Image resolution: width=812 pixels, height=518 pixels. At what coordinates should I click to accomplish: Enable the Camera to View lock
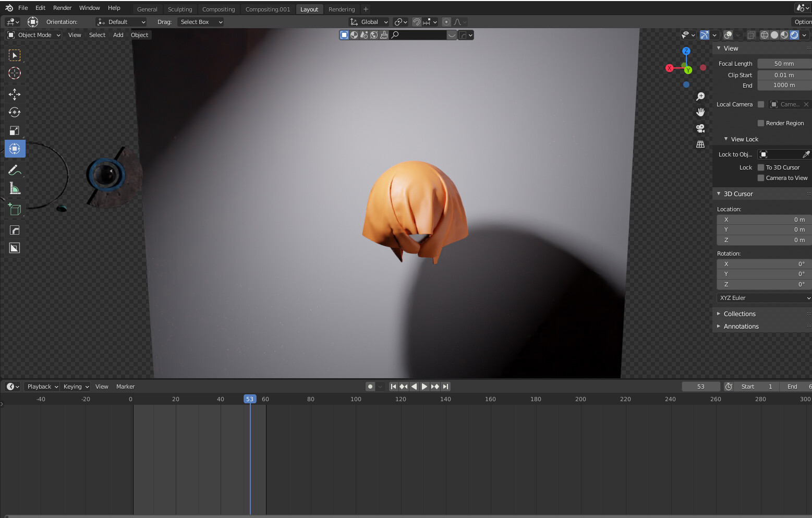pos(760,178)
